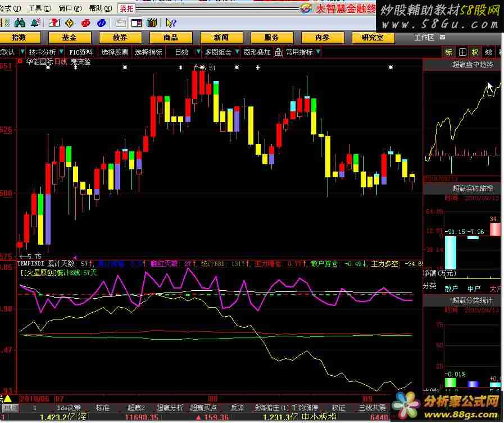Click the 选择指标 button
Screen dimensions: 504x423
148,52
